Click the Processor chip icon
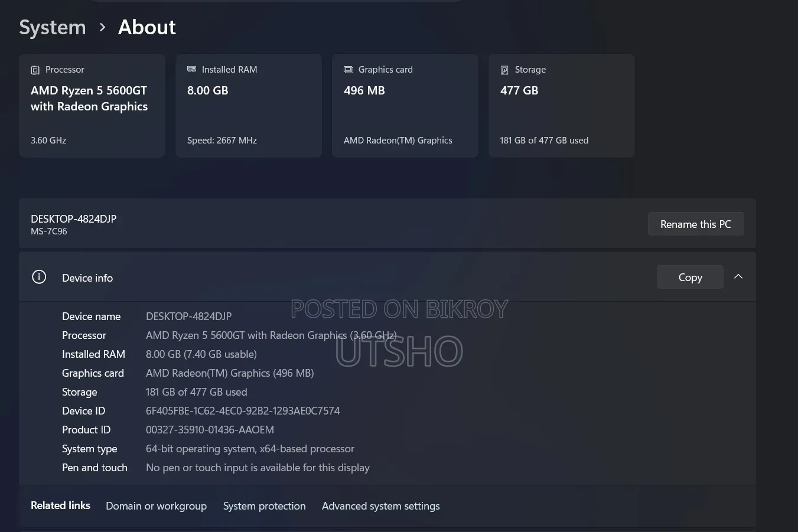Screen dimensions: 798x532 (x=35, y=70)
